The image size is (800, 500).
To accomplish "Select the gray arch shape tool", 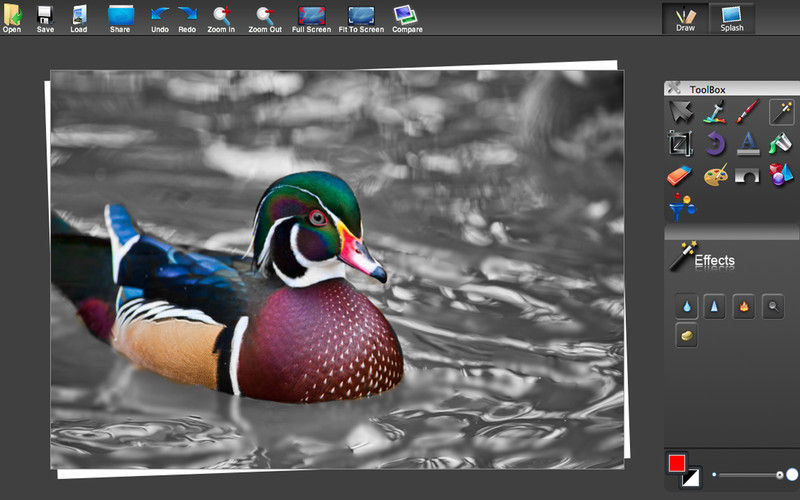I will tap(747, 176).
